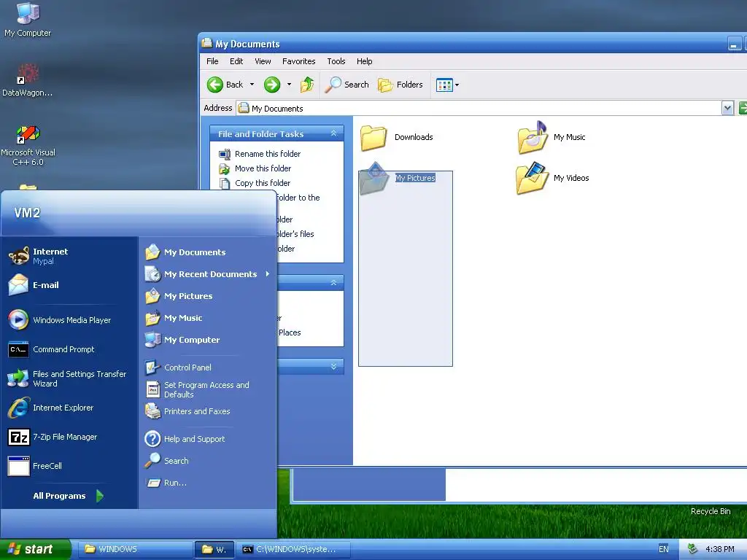Select My Computer desktop icon

tap(28, 20)
